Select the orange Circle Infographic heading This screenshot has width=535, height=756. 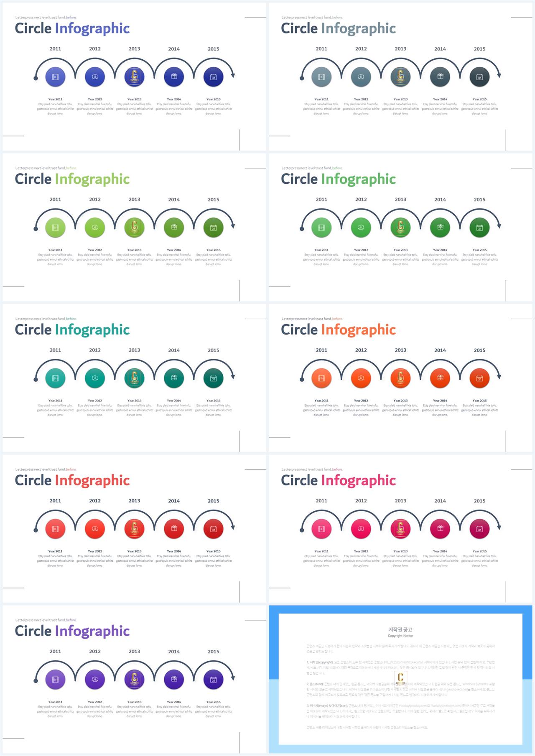tap(339, 330)
